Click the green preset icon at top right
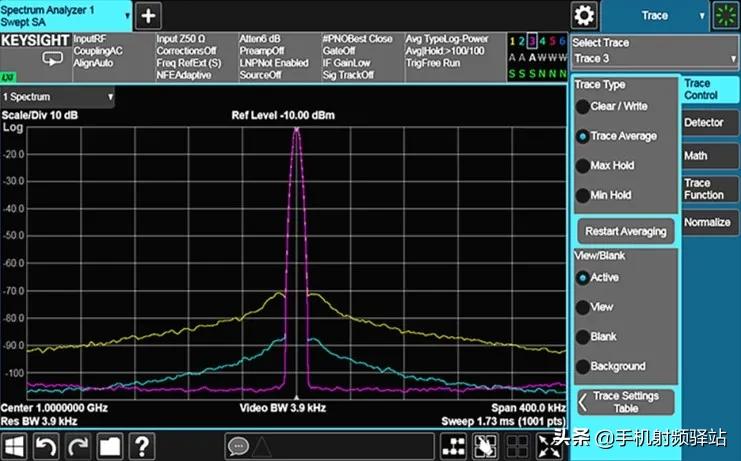The image size is (741, 461). point(725,16)
